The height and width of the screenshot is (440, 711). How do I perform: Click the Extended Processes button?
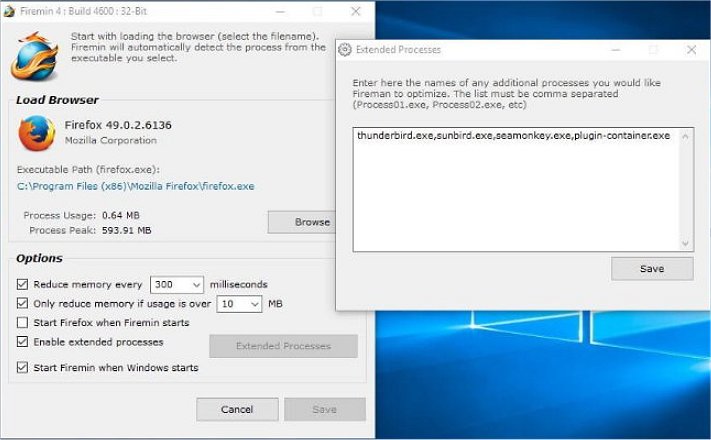283,346
